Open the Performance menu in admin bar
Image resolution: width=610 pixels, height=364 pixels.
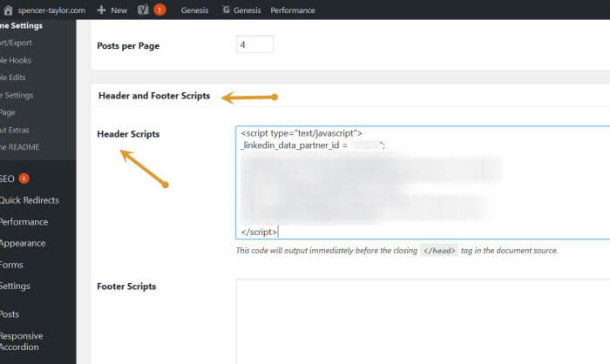[x=293, y=10]
